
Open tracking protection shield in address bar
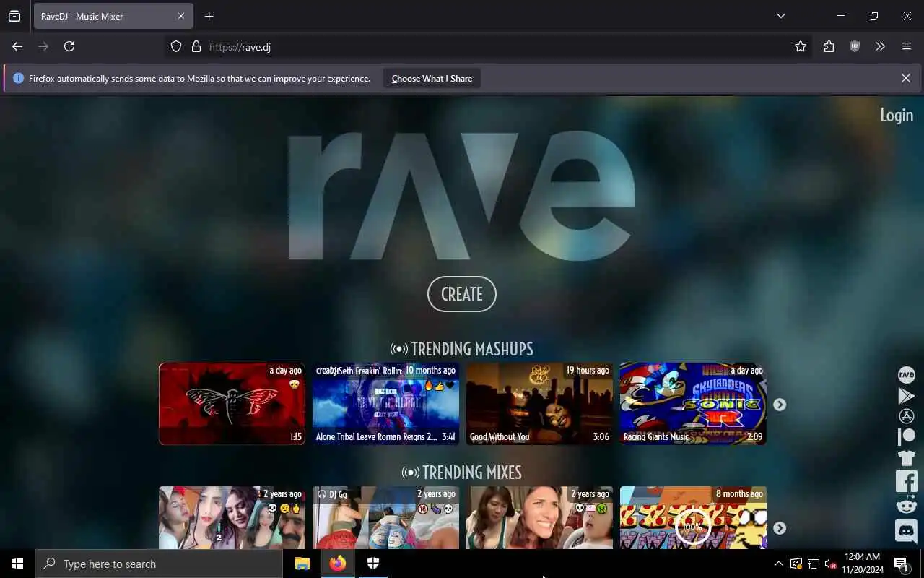click(176, 46)
